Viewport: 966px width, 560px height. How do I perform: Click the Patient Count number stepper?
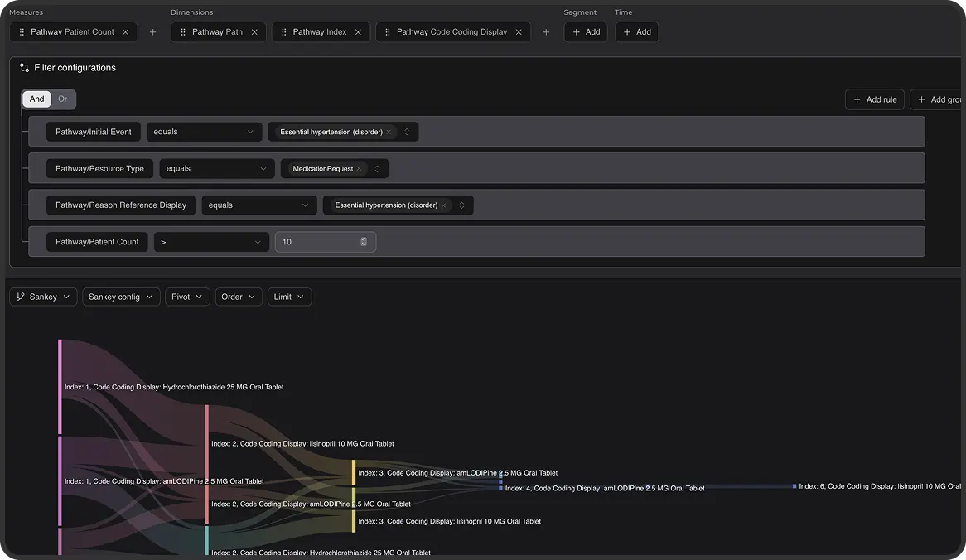pos(364,242)
